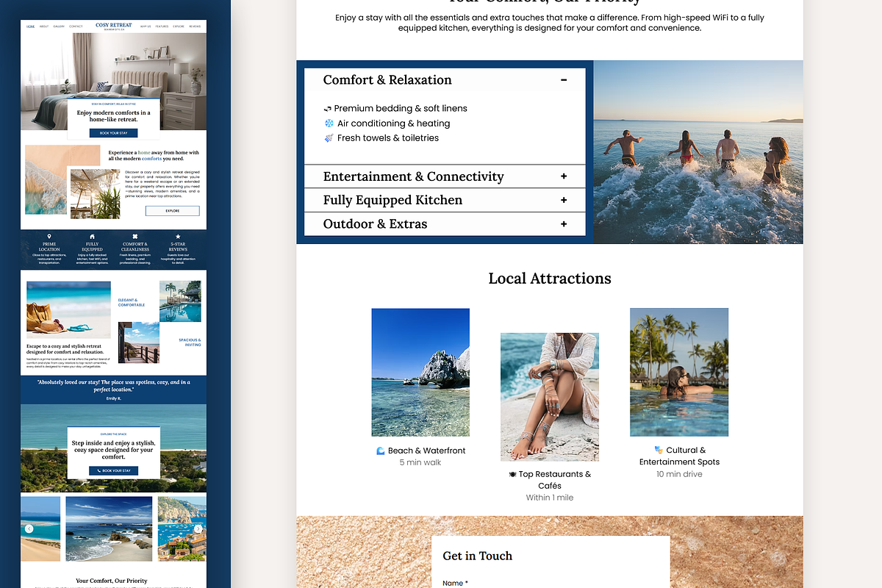The image size is (882, 588).
Task: Open the Cultural & Entertainment pool photo
Action: coord(679,372)
